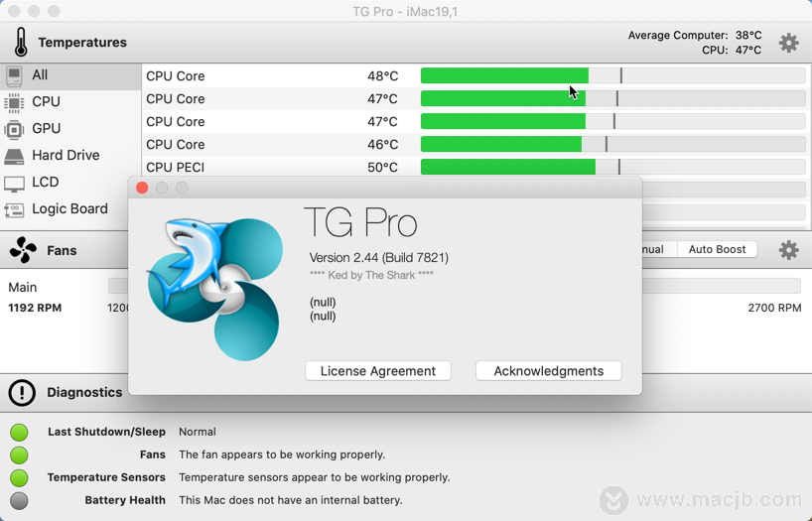812x521 pixels.
Task: Select the Logic Board category label
Action: [69, 208]
